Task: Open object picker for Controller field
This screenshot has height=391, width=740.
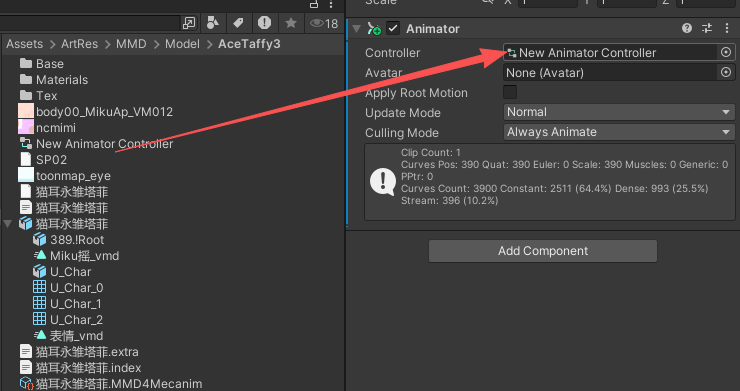Action: (726, 52)
